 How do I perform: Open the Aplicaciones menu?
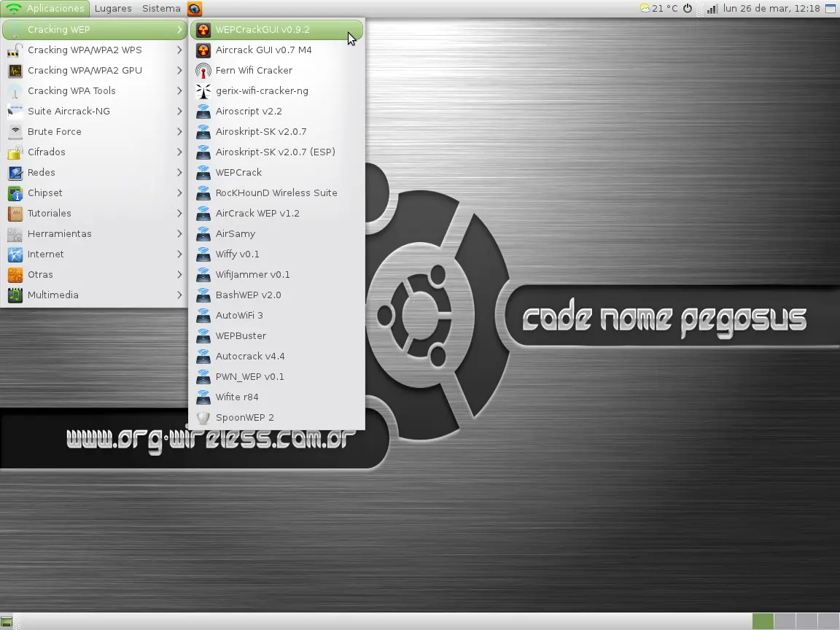[x=45, y=9]
